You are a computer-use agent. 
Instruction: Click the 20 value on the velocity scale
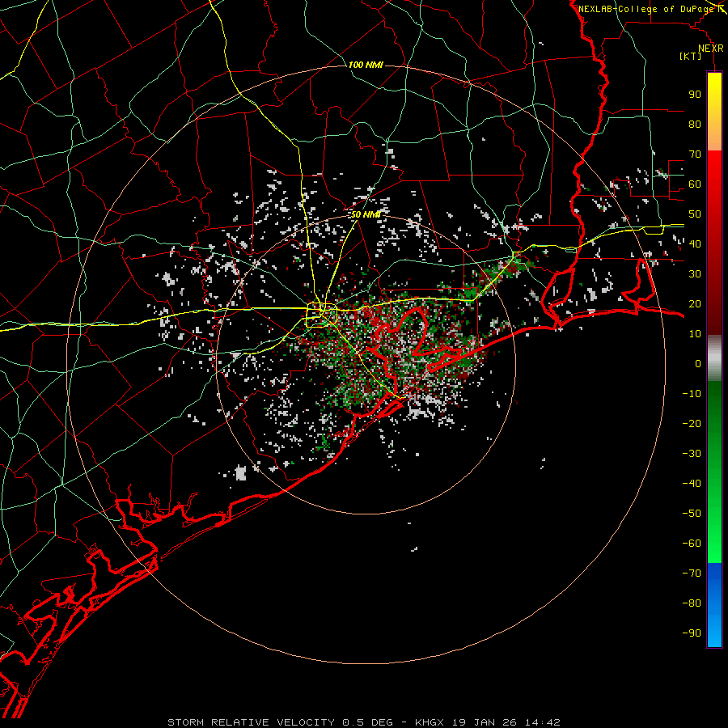695,303
